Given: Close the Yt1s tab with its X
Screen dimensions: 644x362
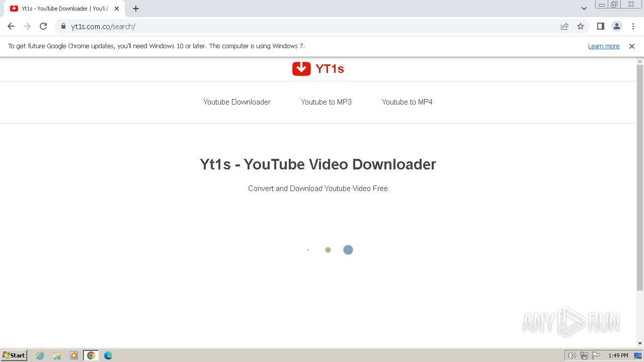Looking at the screenshot, I should (117, 9).
